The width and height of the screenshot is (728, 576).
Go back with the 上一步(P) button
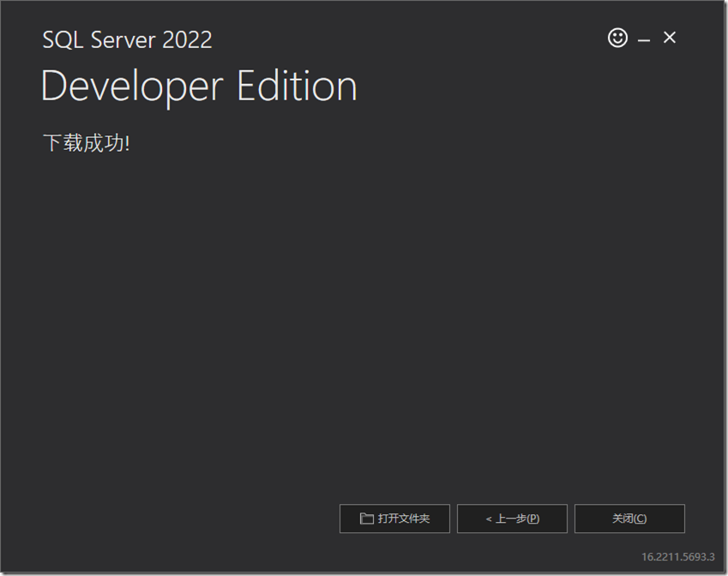(x=512, y=519)
